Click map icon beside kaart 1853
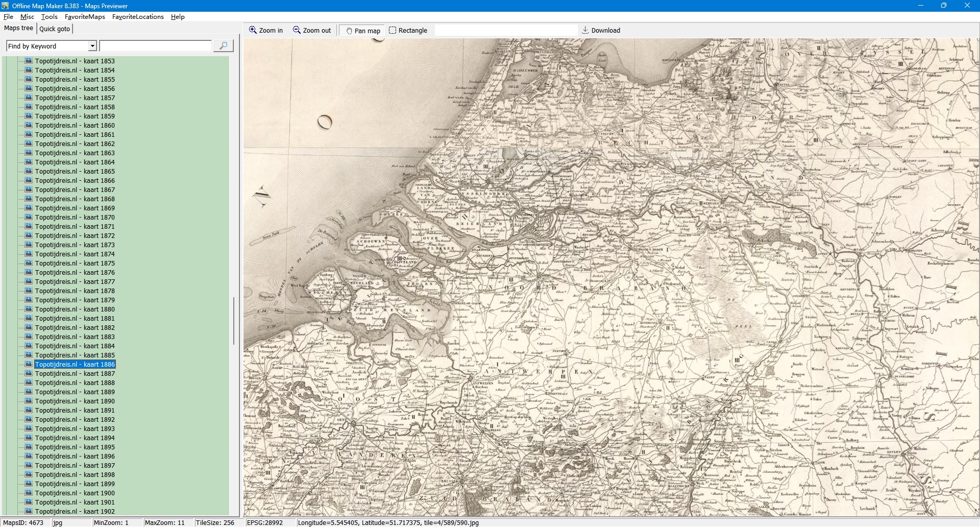Viewport: 980px width, 527px height. (x=29, y=61)
